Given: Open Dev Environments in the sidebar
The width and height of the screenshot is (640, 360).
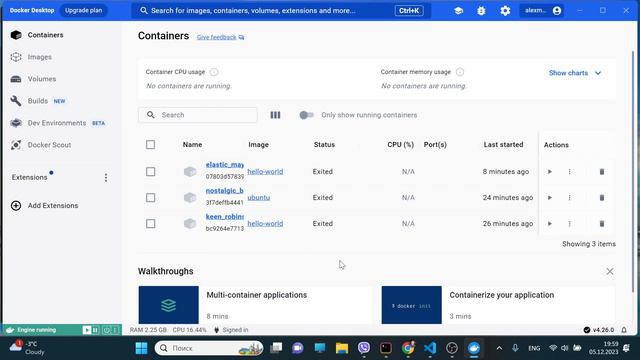Looking at the screenshot, I should pyautogui.click(x=57, y=123).
